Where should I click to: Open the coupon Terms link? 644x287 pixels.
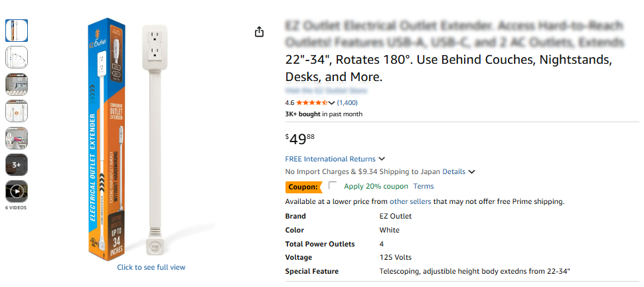(x=424, y=187)
